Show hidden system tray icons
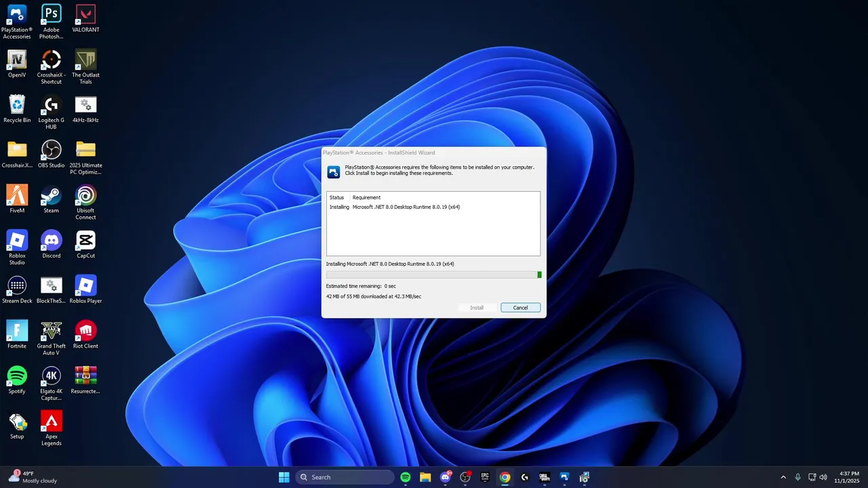Screen dimensions: 868x488 (783, 477)
